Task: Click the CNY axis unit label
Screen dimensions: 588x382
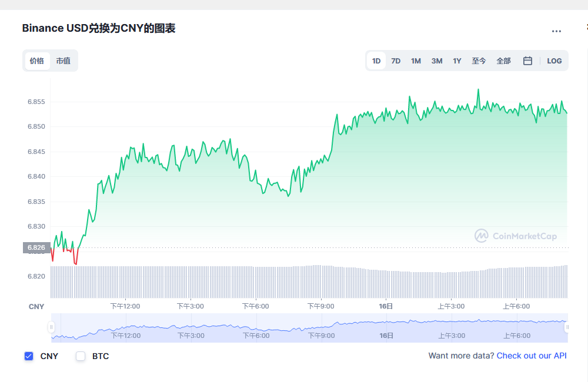Action: click(36, 307)
